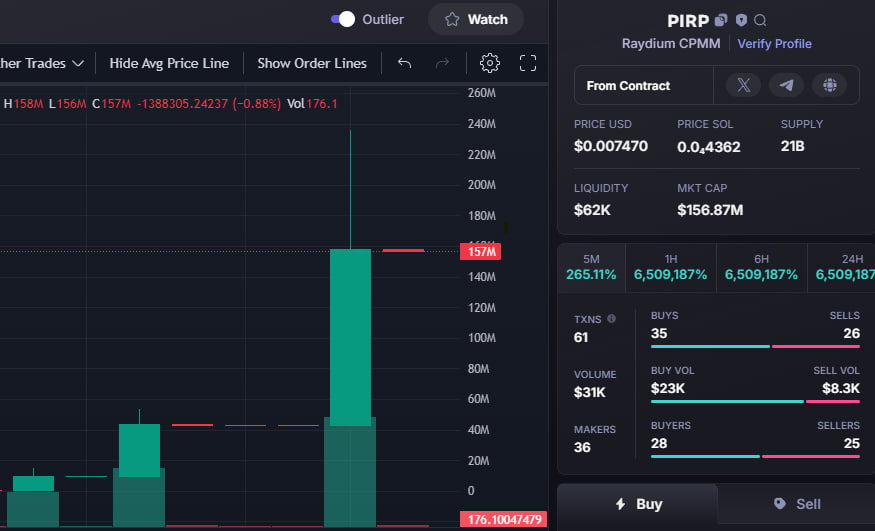
Task: Switch to the Sell tab
Action: click(797, 504)
